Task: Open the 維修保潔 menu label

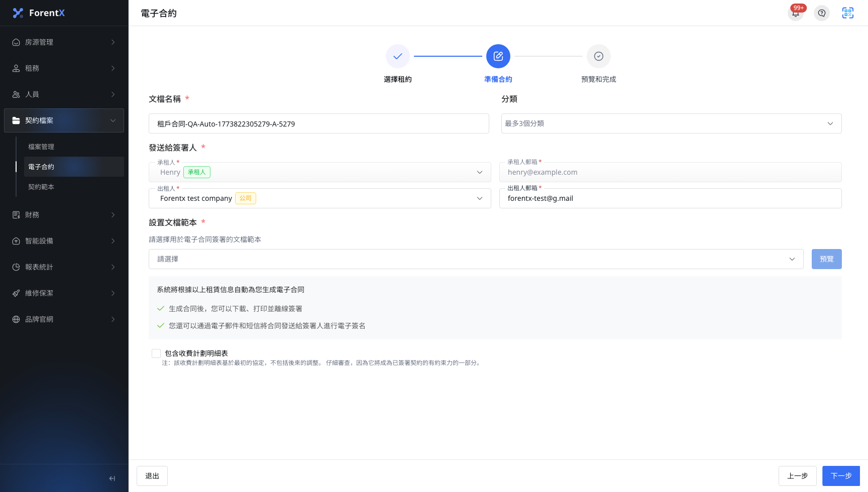Action: (39, 293)
